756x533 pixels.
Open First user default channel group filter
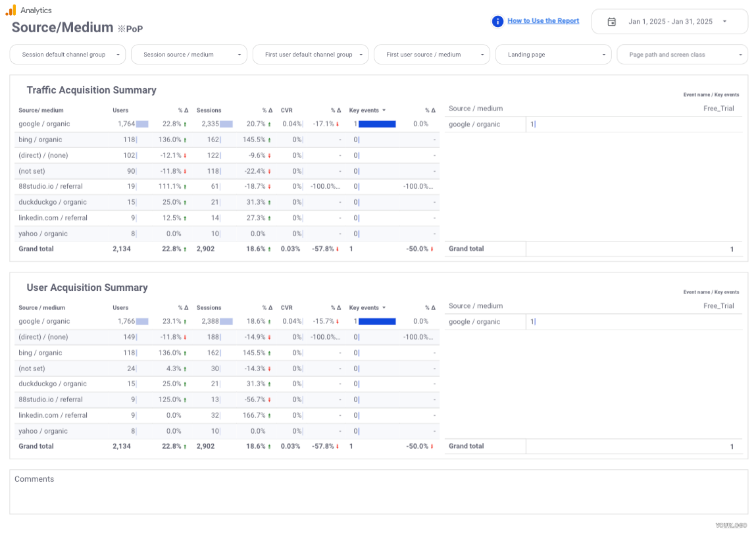(310, 55)
